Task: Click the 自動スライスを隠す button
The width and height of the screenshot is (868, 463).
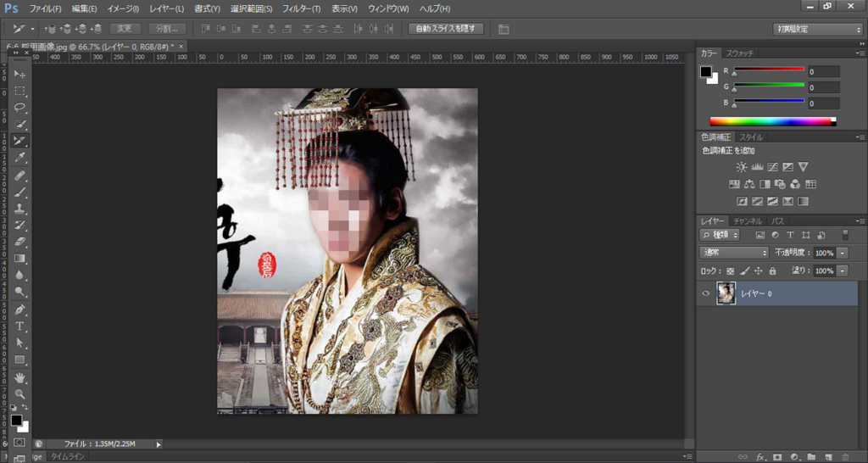Action: coord(446,29)
